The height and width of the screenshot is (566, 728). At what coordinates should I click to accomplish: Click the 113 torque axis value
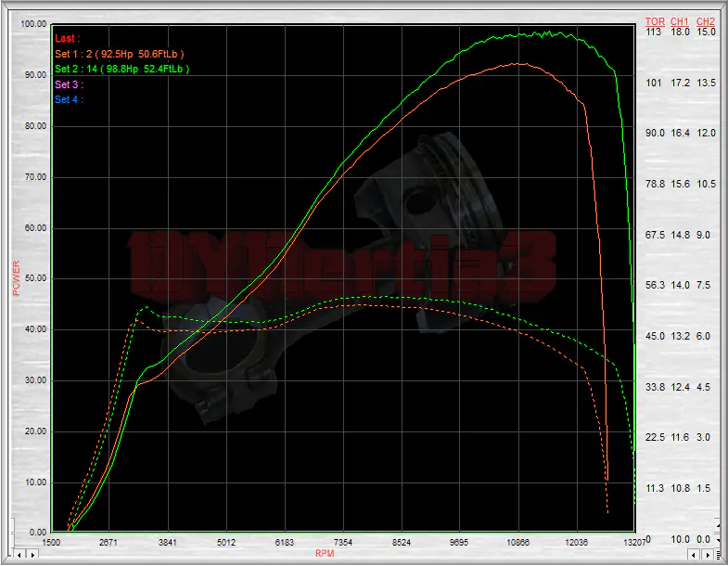653,32
